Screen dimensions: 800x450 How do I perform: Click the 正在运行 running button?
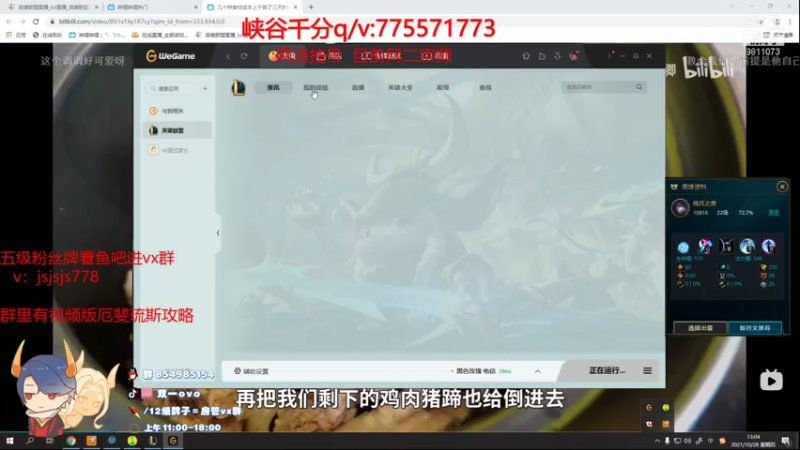[607, 370]
